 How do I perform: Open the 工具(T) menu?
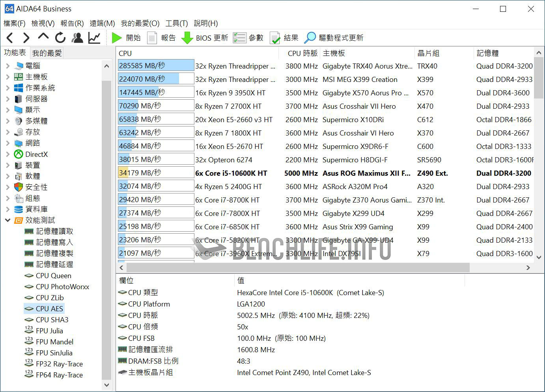176,23
